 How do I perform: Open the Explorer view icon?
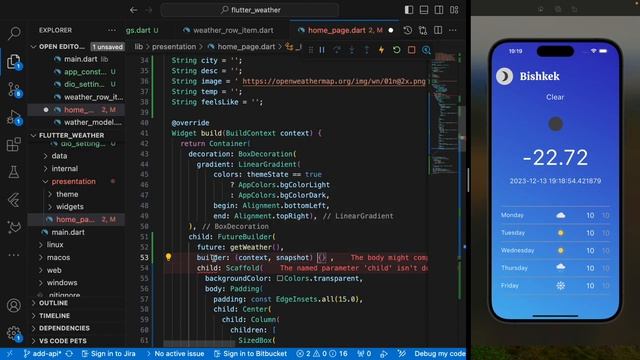coord(14,61)
